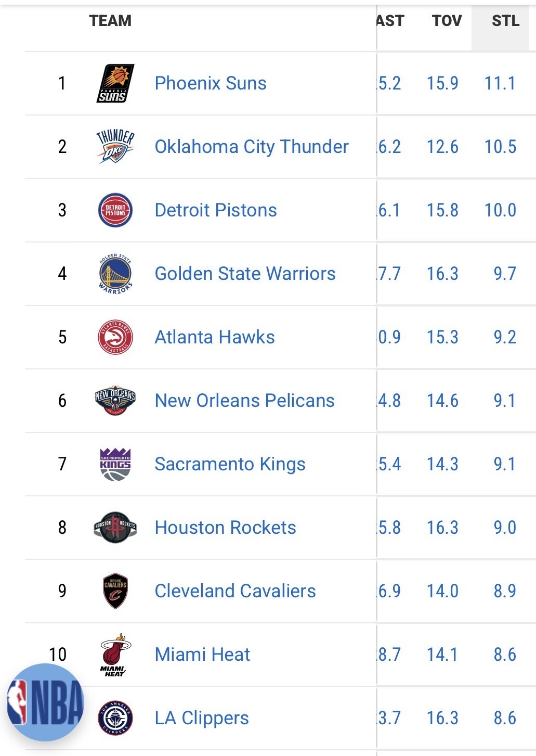Sort table by STL column header
536x756 pixels.
pos(505,21)
